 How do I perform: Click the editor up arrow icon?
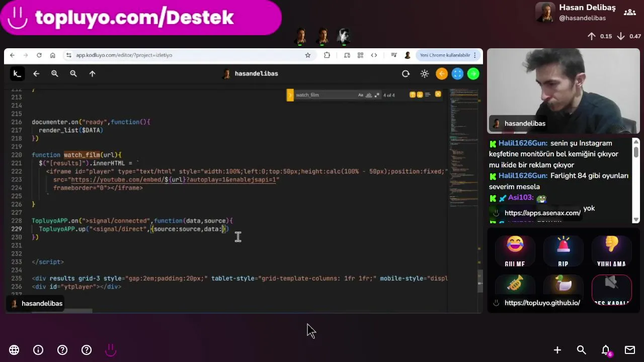click(x=92, y=74)
